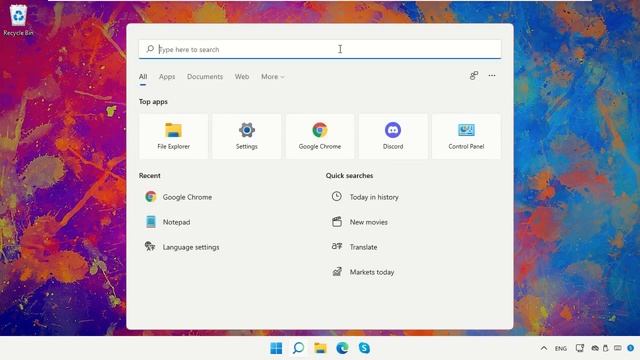Open Skype from the taskbar
640x360 pixels.
point(364,348)
